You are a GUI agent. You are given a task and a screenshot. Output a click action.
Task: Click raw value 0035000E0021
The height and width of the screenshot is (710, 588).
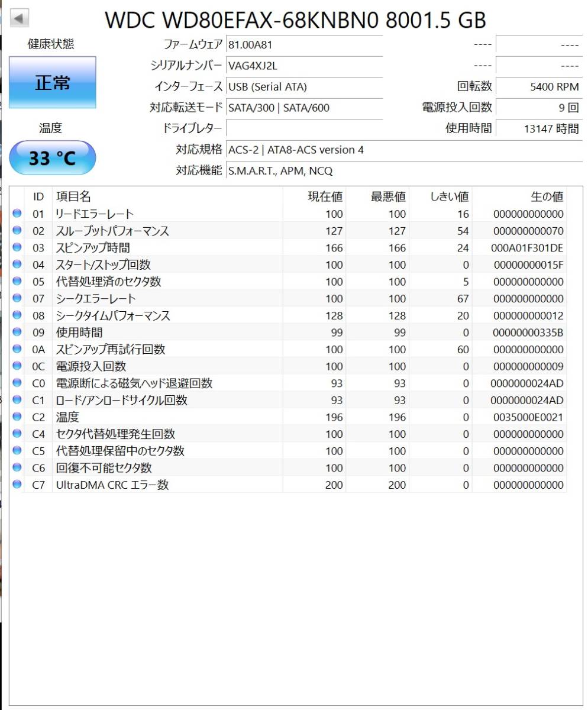[x=528, y=418]
